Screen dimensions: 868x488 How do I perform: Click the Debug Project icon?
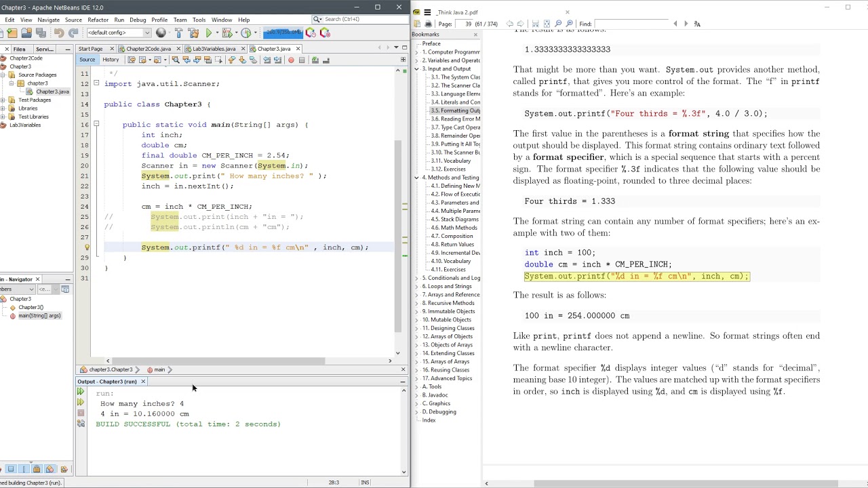coord(227,33)
